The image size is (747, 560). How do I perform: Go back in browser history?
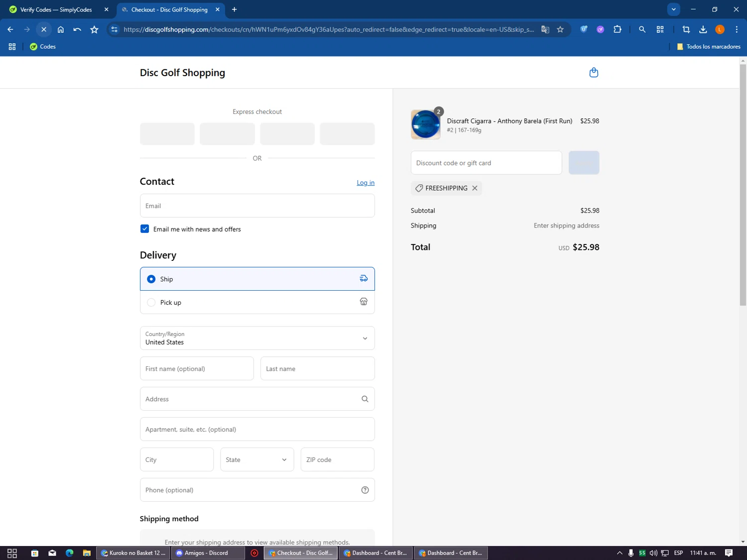pos(10,29)
